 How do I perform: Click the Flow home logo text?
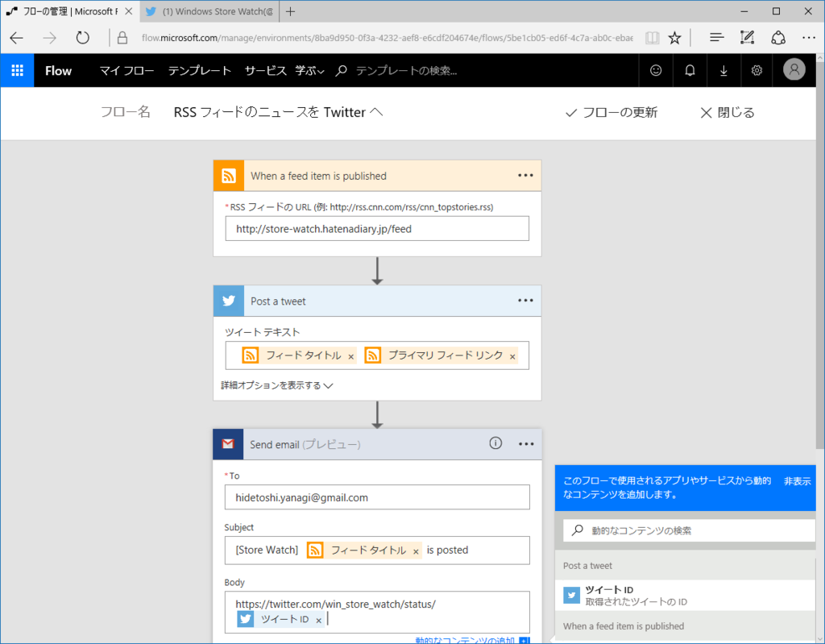[58, 71]
